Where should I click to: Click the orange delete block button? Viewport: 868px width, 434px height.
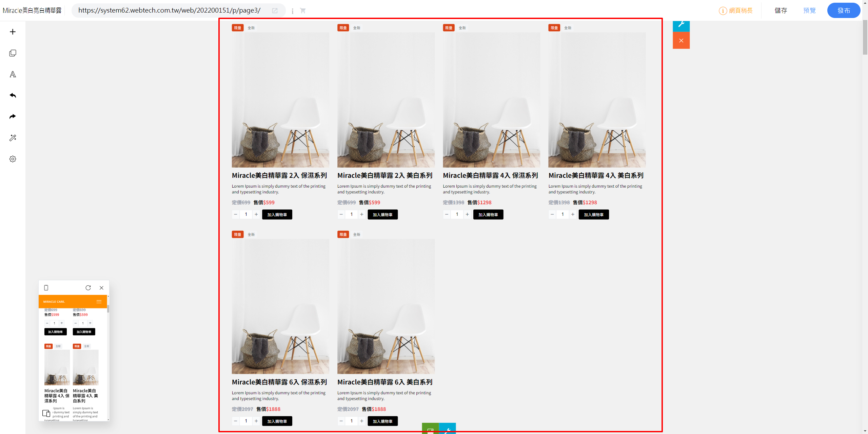point(681,40)
